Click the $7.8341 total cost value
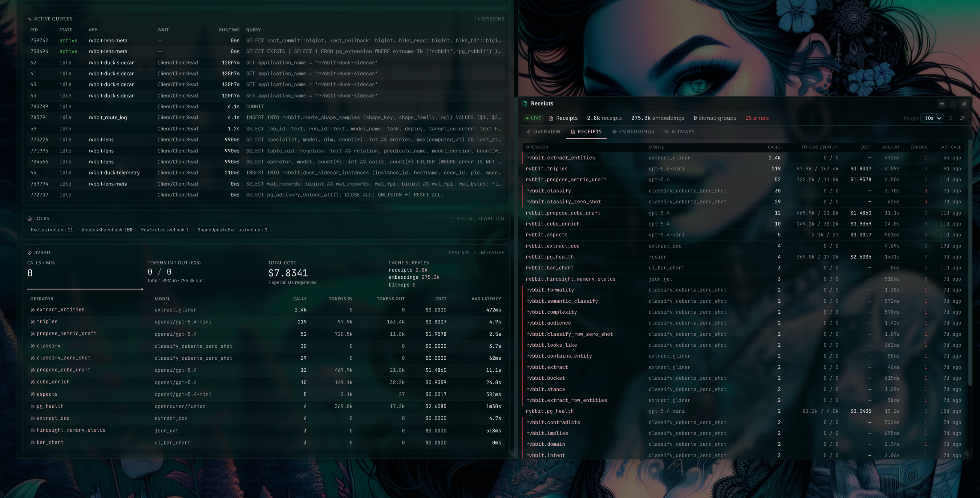 pyautogui.click(x=288, y=273)
